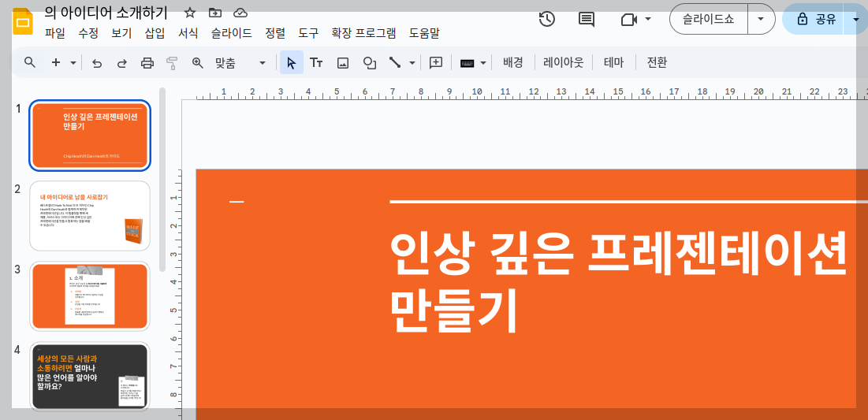Screen dimensions: 868x420
Task: Open the 정렬 menu
Action: click(x=275, y=33)
